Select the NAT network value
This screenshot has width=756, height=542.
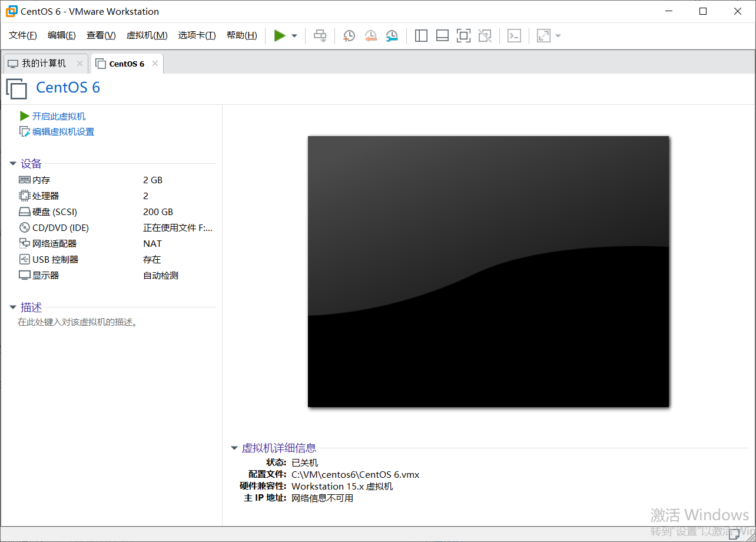tap(152, 244)
